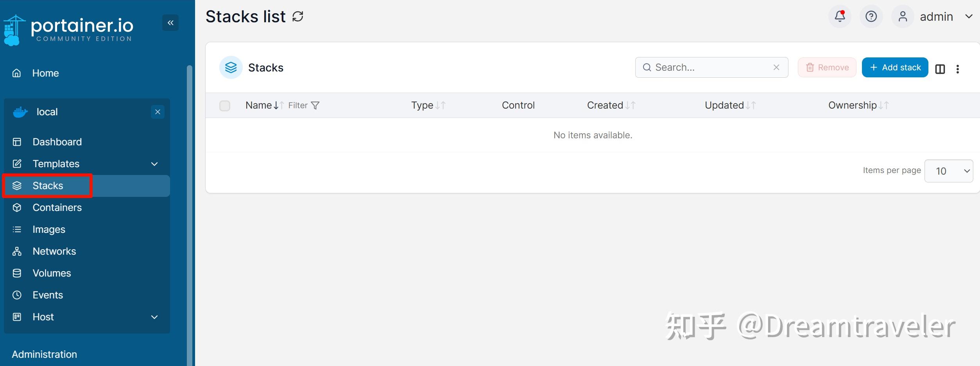Viewport: 980px width, 366px height.
Task: Click the Name column filter funnel
Action: click(315, 105)
